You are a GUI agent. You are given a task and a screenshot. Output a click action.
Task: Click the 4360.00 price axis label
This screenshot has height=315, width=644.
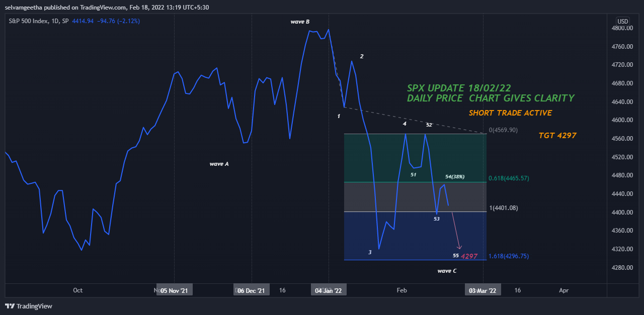[621, 231]
